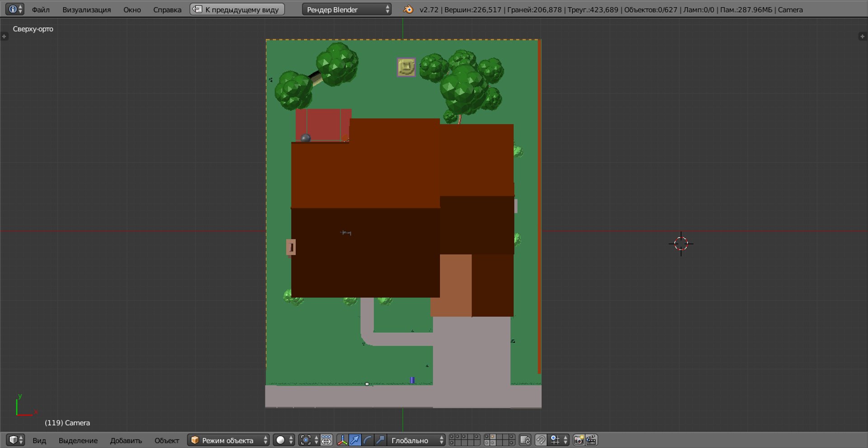The width and height of the screenshot is (868, 448).
Task: Click the manipulate center points icon
Action: coord(326,440)
